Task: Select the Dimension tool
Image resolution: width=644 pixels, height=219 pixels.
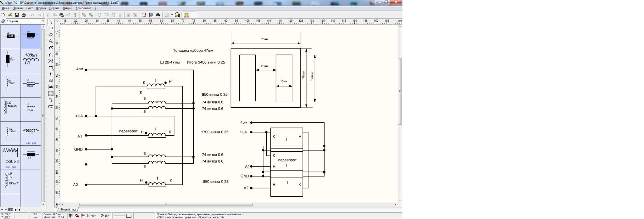Action: [51, 67]
